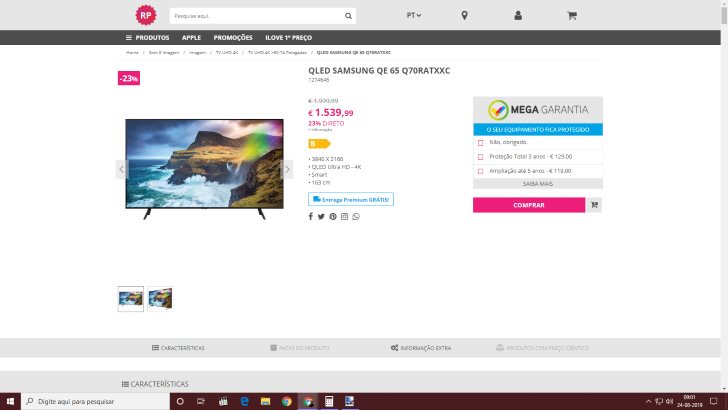The height and width of the screenshot is (410, 728).
Task: Launch Microsoft Edge from taskbar
Action: coord(244,401)
